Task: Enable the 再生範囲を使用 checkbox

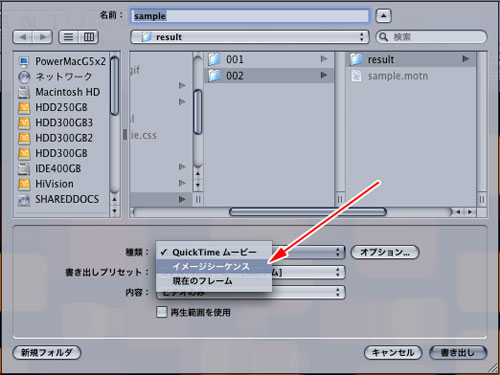Action: tap(162, 312)
